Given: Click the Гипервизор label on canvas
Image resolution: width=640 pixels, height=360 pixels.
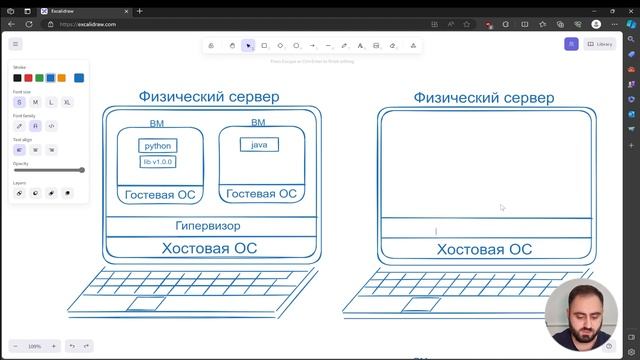Looking at the screenshot, I should pos(208,226).
